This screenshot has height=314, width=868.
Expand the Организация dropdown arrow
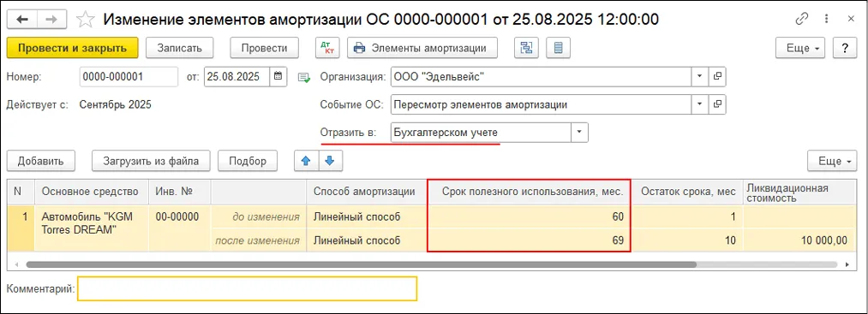700,77
